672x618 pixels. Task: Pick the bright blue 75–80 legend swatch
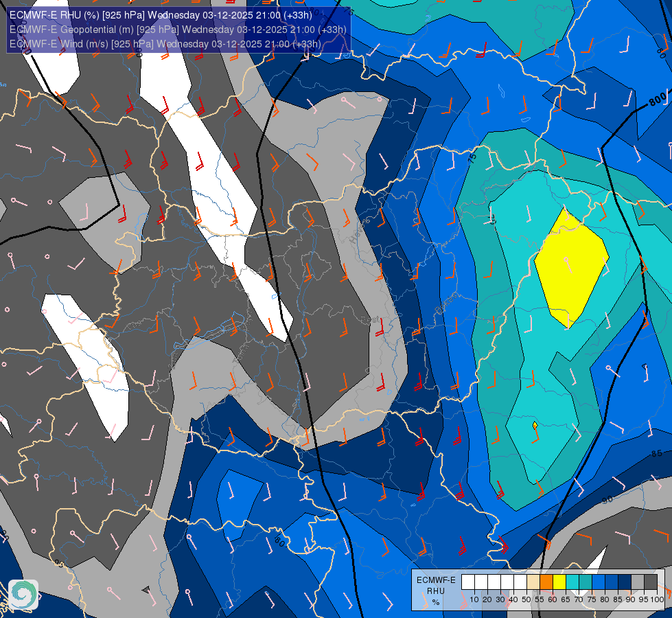tap(599, 582)
